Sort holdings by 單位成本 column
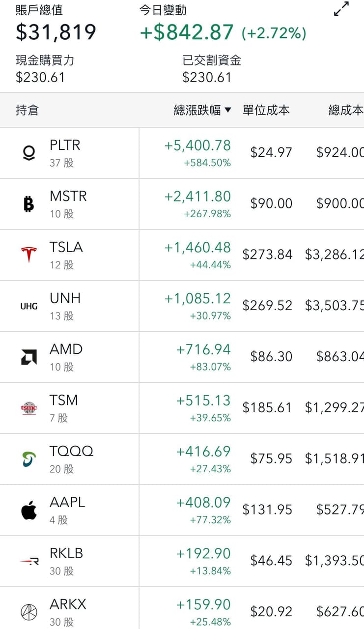This screenshot has width=364, height=629. pyautogui.click(x=266, y=110)
